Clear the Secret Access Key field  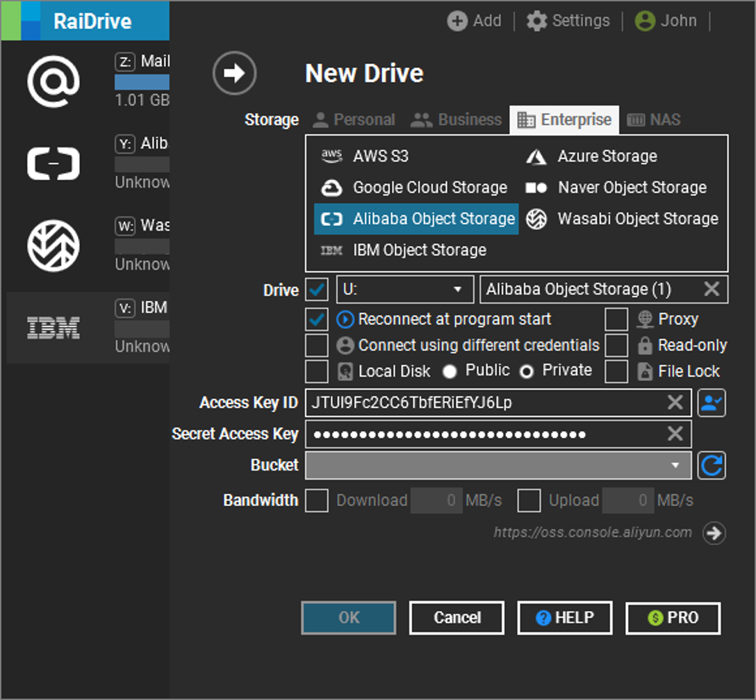click(x=675, y=434)
